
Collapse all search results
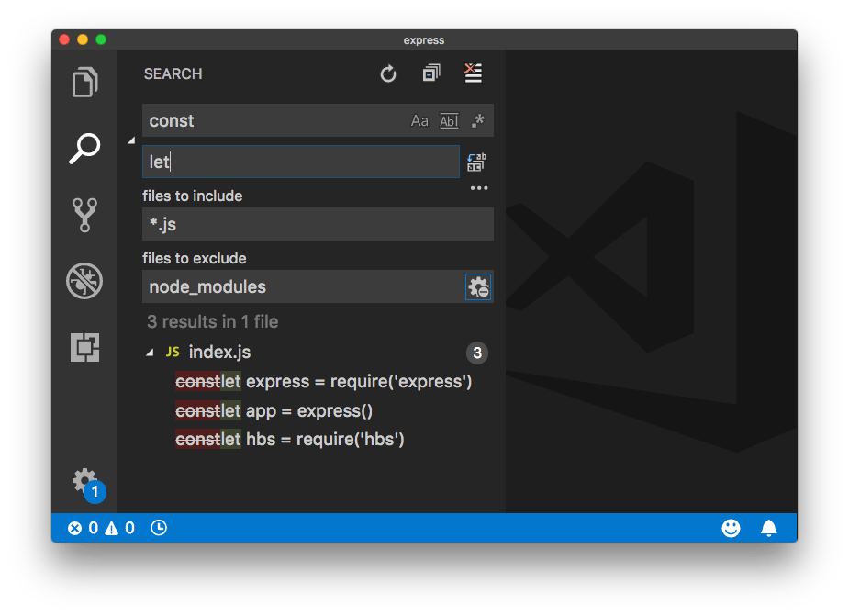point(430,73)
